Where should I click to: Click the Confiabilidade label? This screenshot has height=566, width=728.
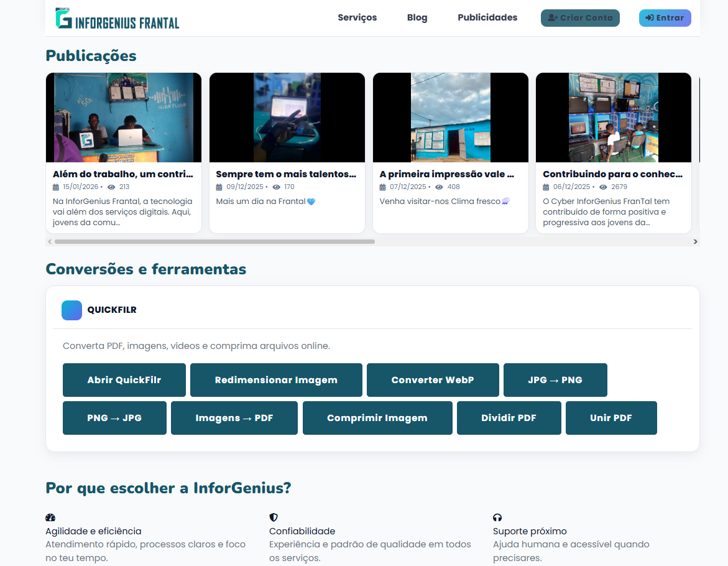pos(302,531)
